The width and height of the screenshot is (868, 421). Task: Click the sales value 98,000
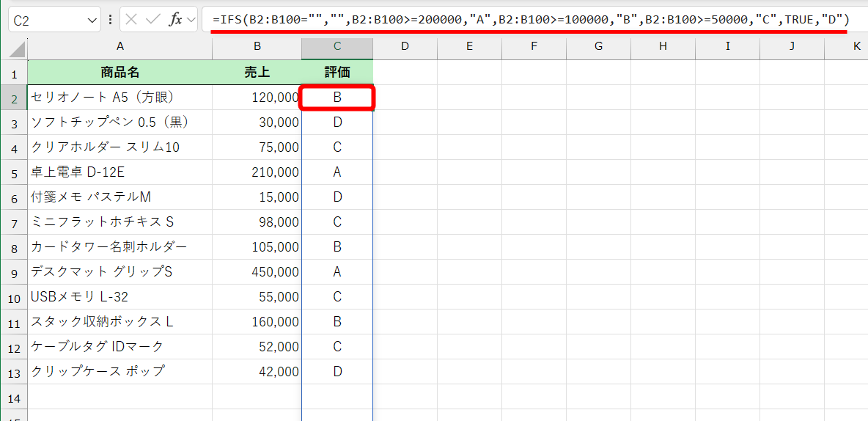coord(257,222)
